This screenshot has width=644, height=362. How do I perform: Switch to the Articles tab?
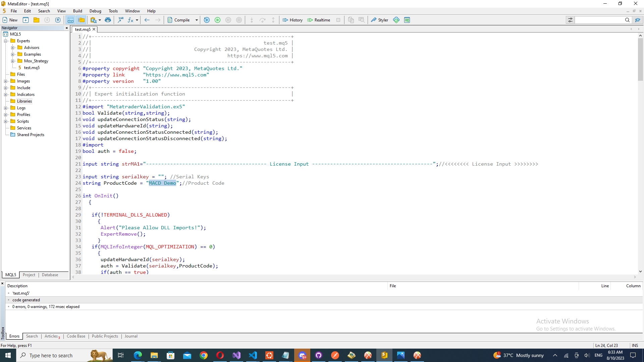pos(51,336)
